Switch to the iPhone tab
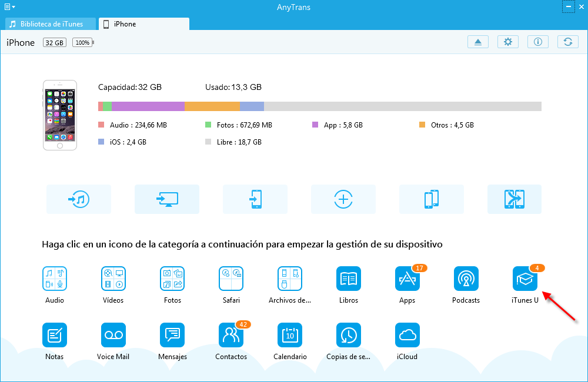This screenshot has width=588, height=382. tap(144, 24)
